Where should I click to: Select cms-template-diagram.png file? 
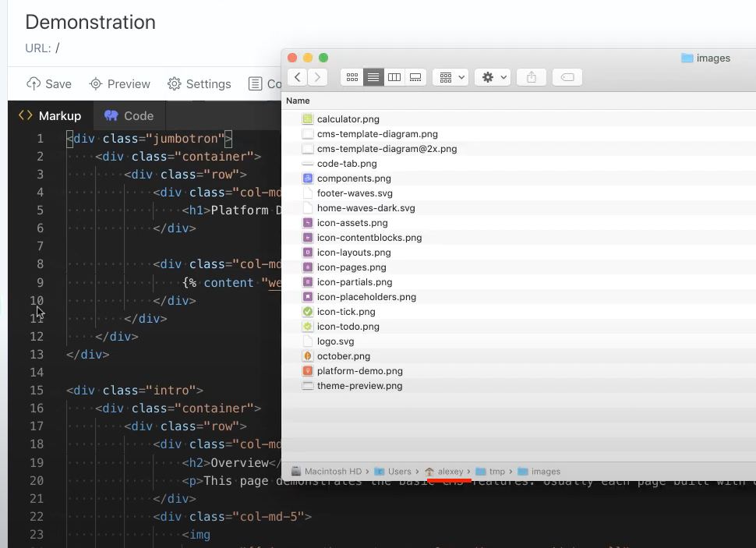tap(377, 133)
